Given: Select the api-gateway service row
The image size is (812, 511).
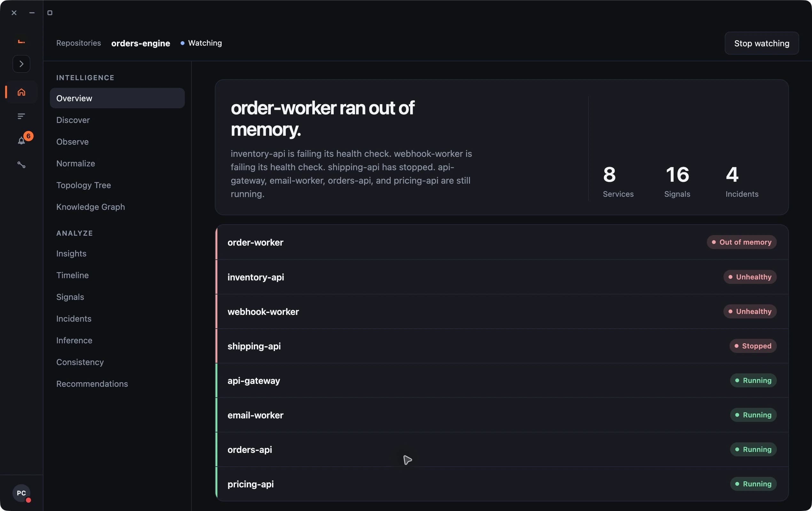Looking at the screenshot, I should point(502,381).
